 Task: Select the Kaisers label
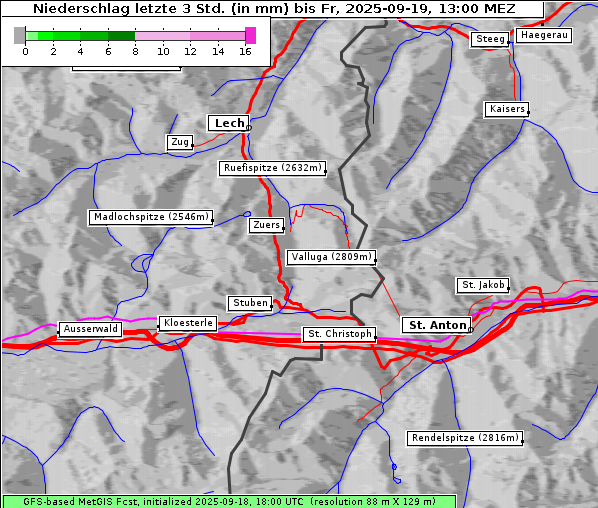[x=507, y=109]
